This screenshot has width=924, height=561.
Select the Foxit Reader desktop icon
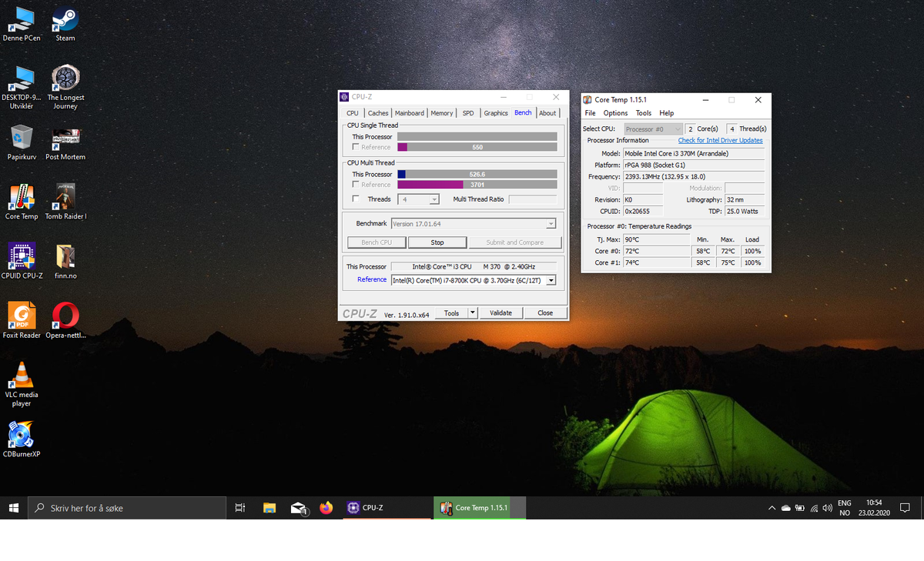point(22,321)
